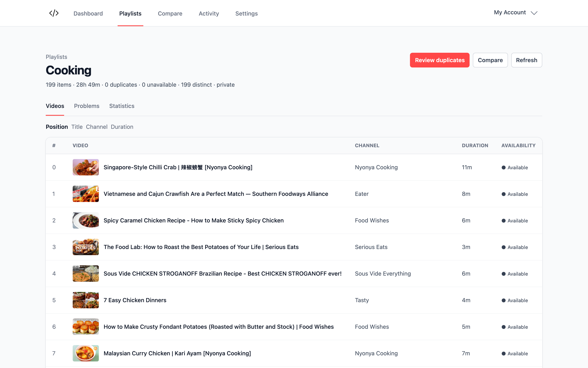Screen dimensions: 588x368
Task: Click the Vietnamese and Cajun Crawfish title
Action: tap(216, 194)
